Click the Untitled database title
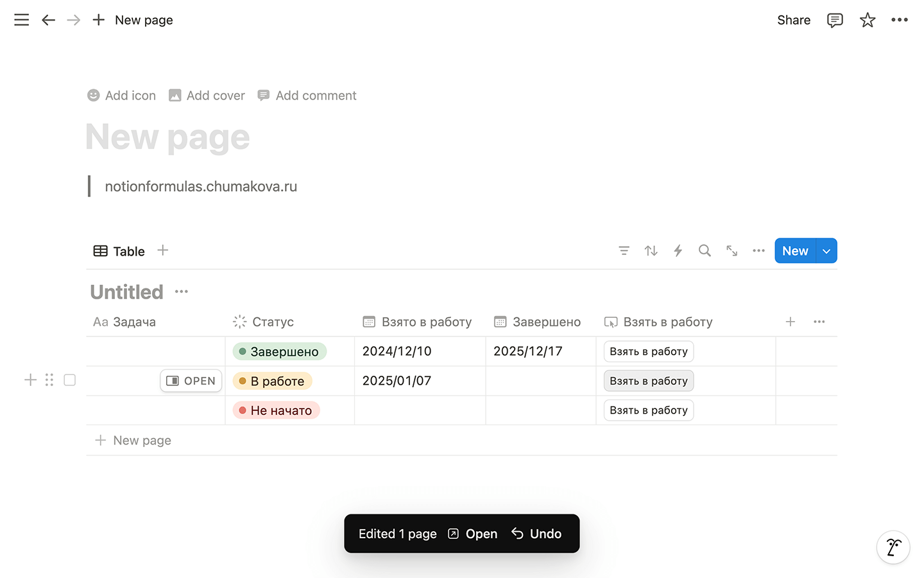The height and width of the screenshot is (578, 924). [x=126, y=292]
